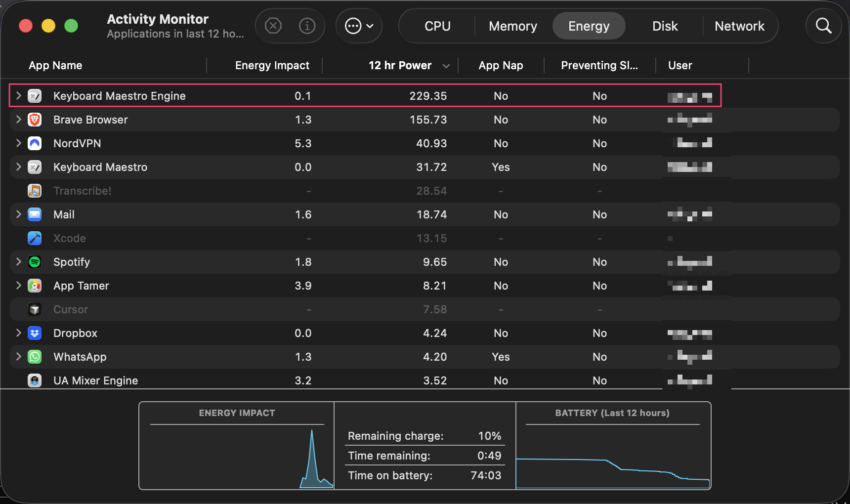This screenshot has width=850, height=504.
Task: Select the WhatsApp app icon
Action: (35, 357)
